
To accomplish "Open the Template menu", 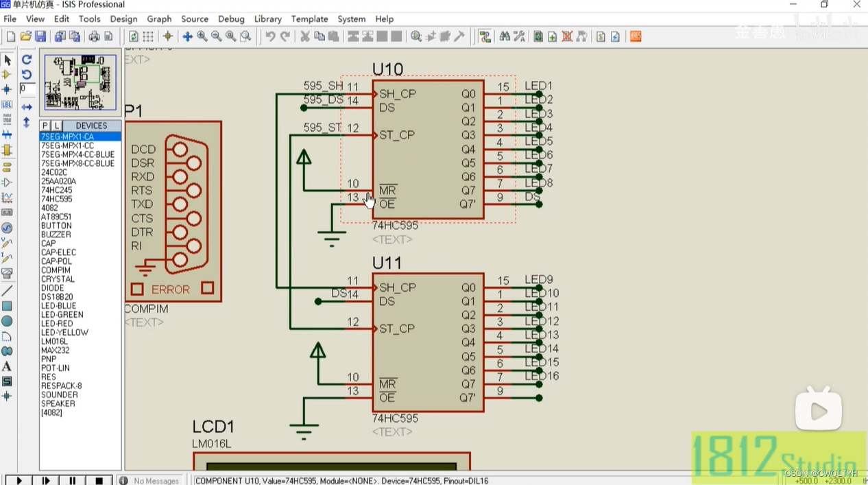I will click(x=309, y=19).
